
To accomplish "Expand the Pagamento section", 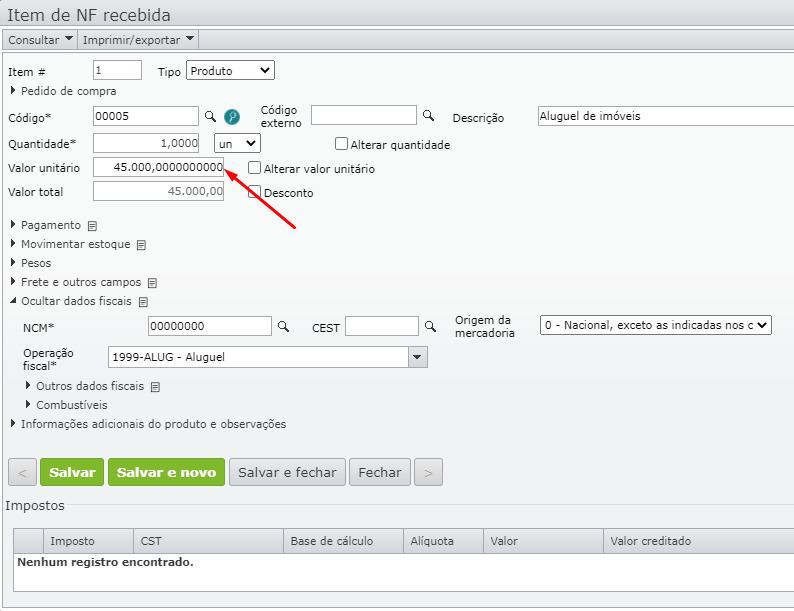I will [x=46, y=225].
